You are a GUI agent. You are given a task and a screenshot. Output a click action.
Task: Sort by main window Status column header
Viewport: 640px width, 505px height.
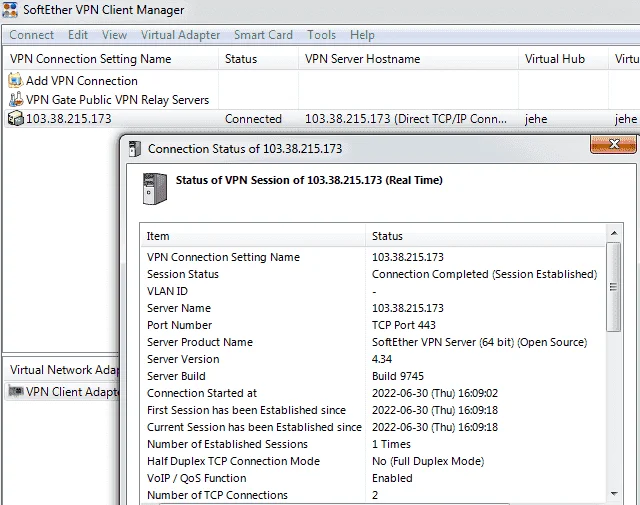point(258,59)
